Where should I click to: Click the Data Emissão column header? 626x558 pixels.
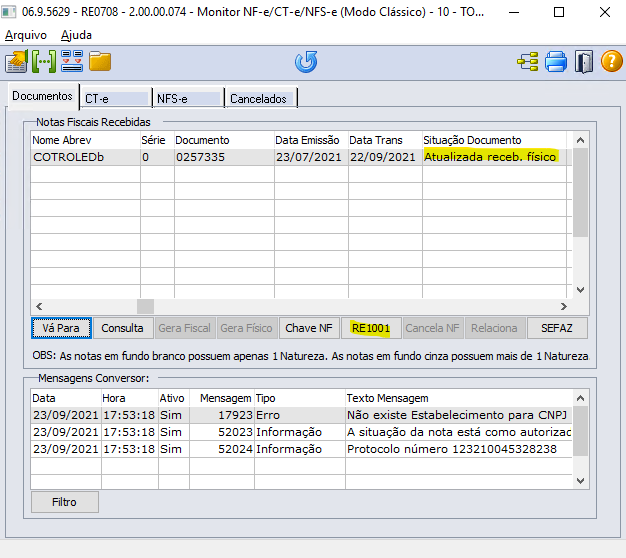coord(311,140)
